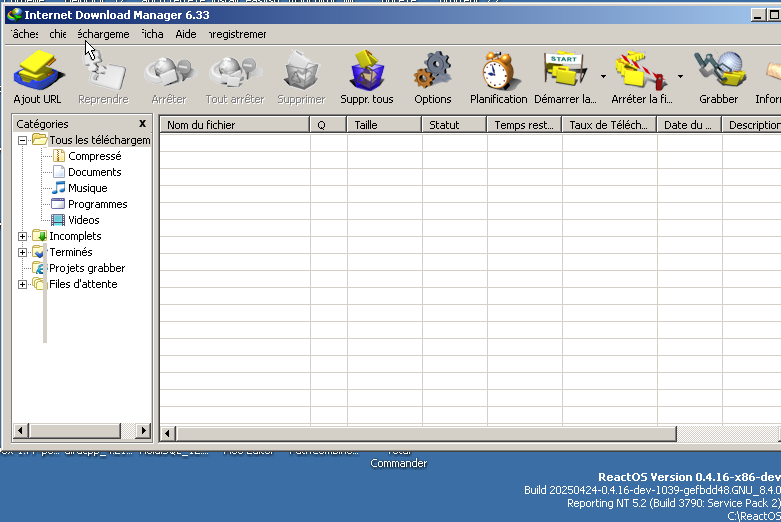The width and height of the screenshot is (781, 522).
Task: Sort by the Temps rest... column header
Action: [x=524, y=125]
